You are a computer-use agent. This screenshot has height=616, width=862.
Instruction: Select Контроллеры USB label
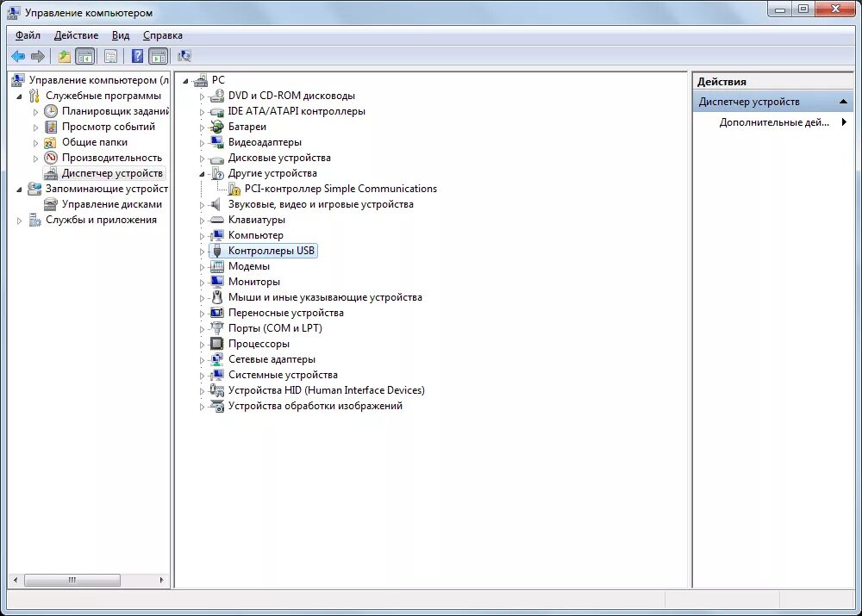271,251
